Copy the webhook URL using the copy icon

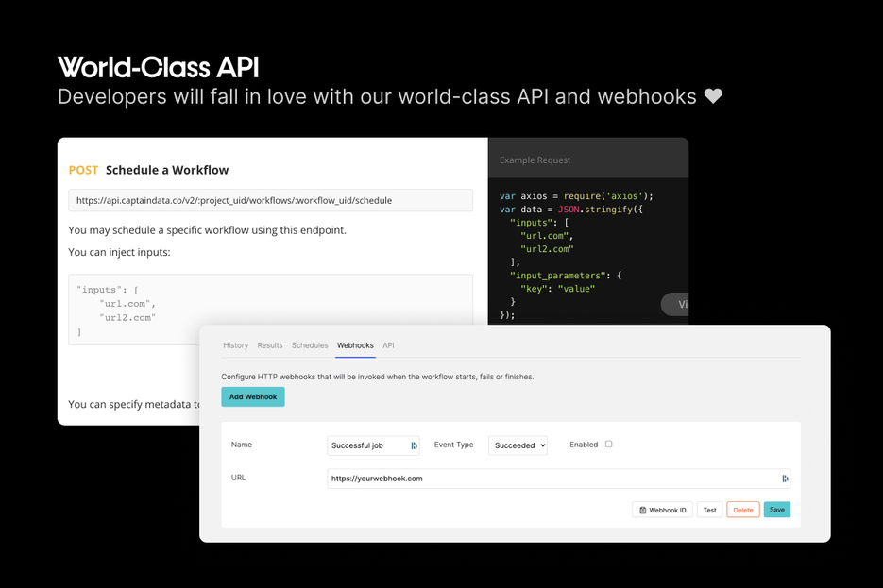[x=785, y=478]
